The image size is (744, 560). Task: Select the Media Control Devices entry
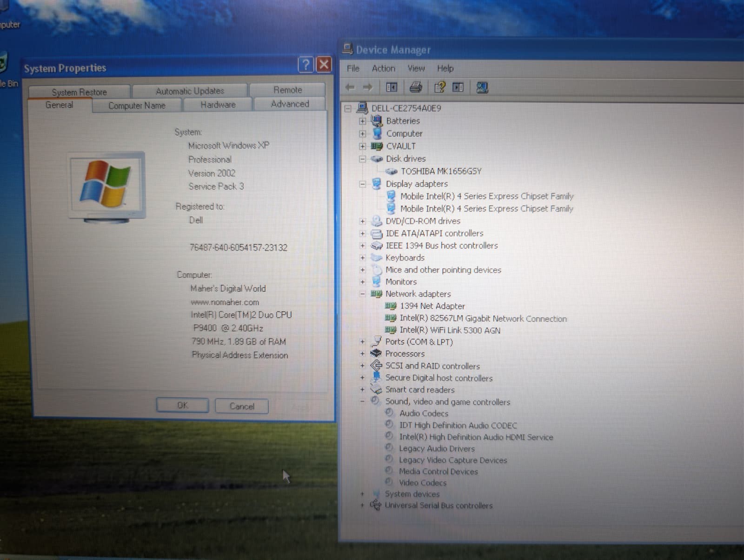[438, 471]
